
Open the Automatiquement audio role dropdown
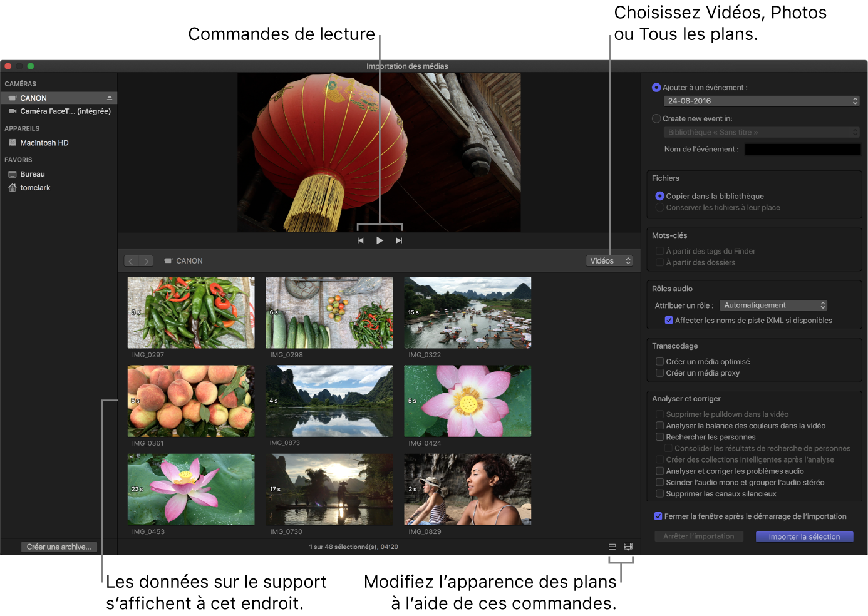click(773, 305)
